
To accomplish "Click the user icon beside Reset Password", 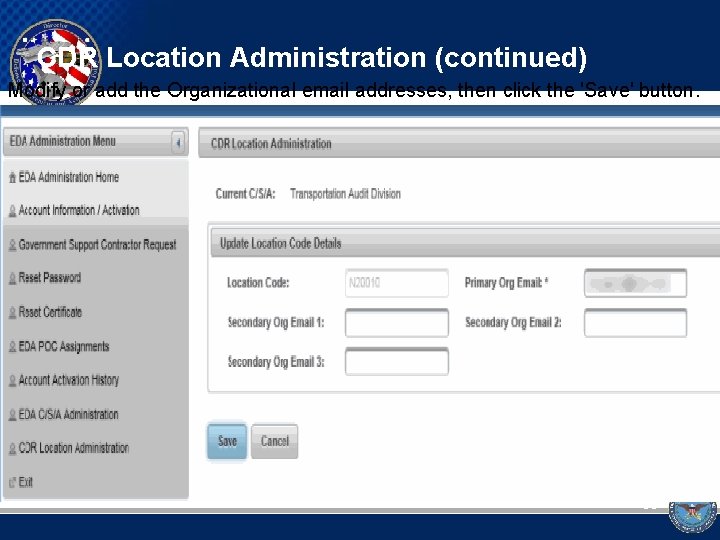I will coord(12,279).
